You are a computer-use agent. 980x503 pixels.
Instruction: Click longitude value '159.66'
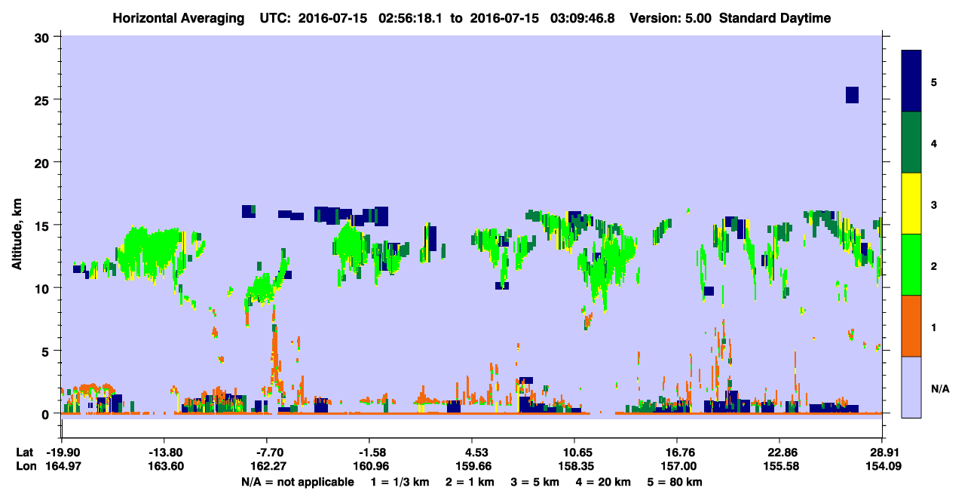[472, 466]
